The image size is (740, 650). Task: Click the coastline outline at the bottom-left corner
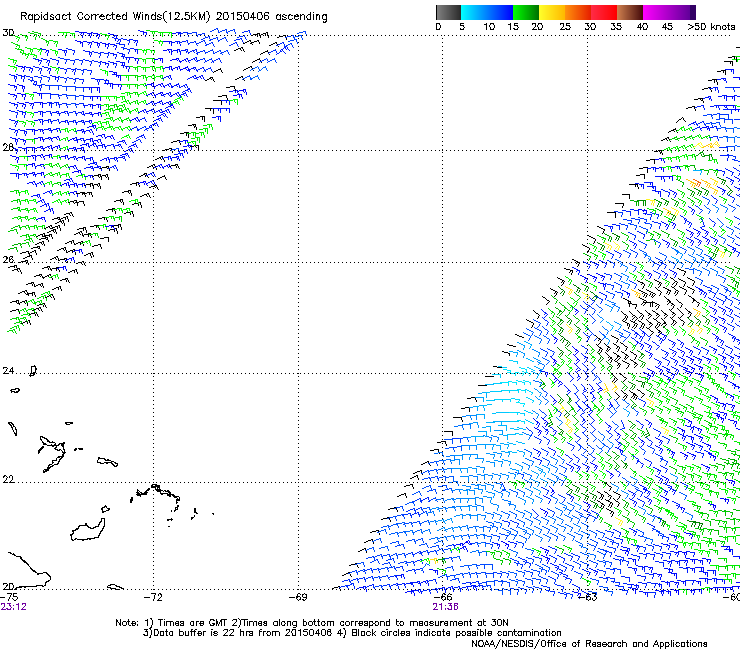29,570
